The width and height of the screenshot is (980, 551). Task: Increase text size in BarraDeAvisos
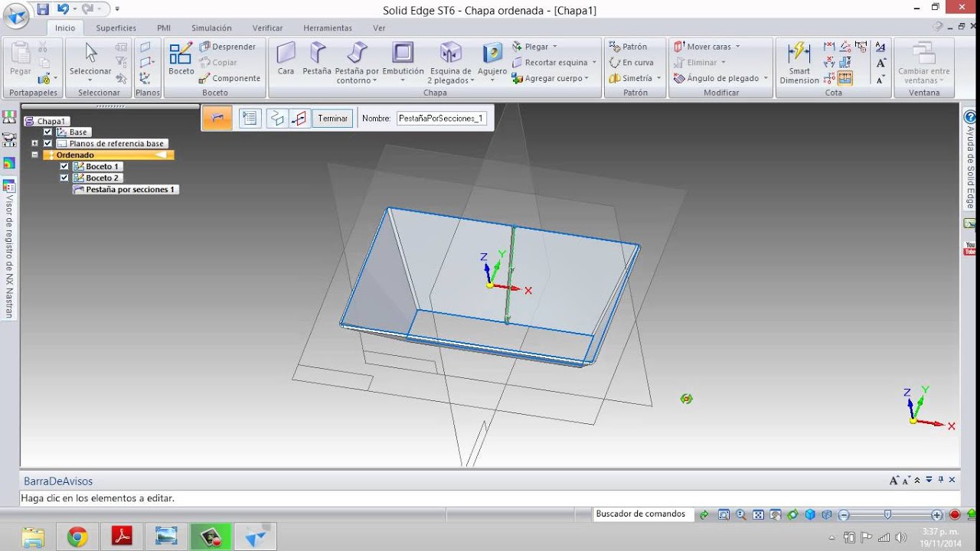point(893,480)
